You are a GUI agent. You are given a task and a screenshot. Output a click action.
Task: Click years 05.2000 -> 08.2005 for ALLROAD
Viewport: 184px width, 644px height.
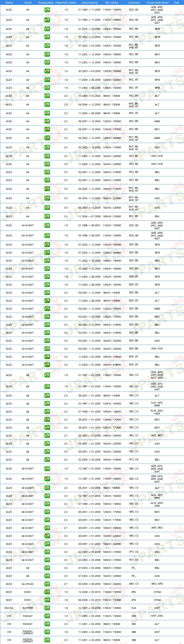[x=89, y=584]
